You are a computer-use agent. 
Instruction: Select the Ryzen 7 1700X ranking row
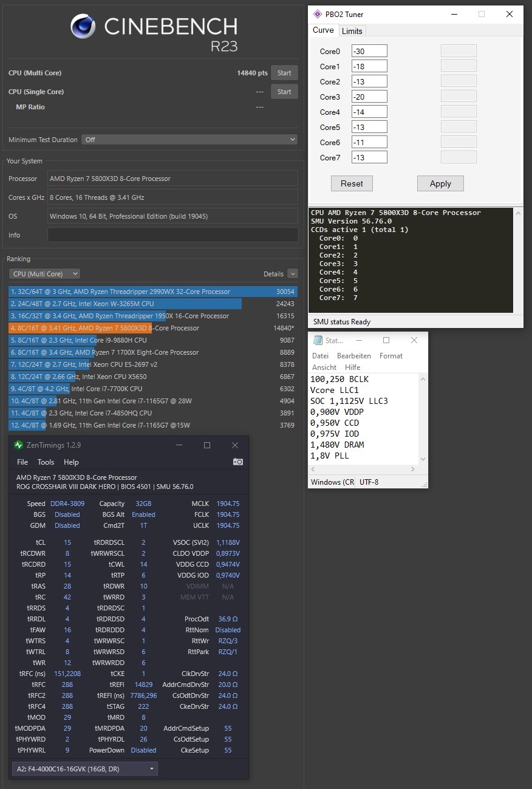tap(153, 352)
